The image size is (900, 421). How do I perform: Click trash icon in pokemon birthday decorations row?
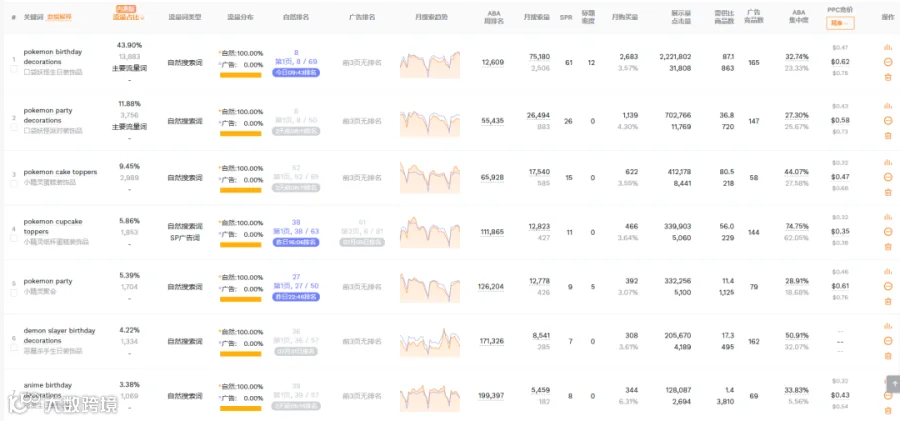click(x=888, y=77)
